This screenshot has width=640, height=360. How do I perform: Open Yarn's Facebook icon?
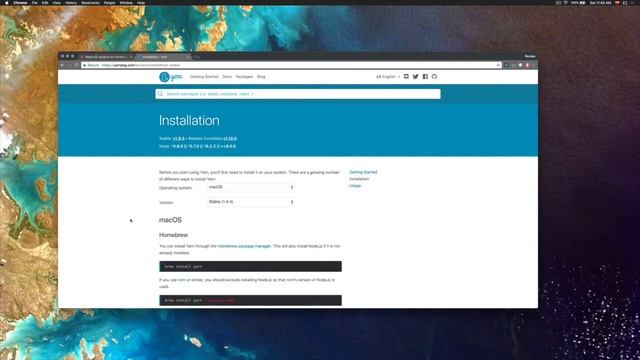pyautogui.click(x=425, y=76)
